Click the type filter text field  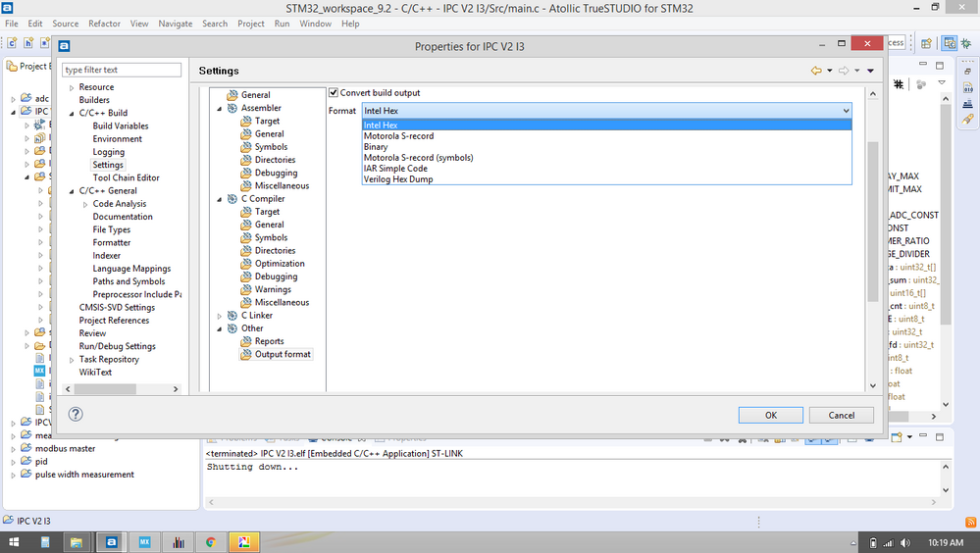(122, 70)
